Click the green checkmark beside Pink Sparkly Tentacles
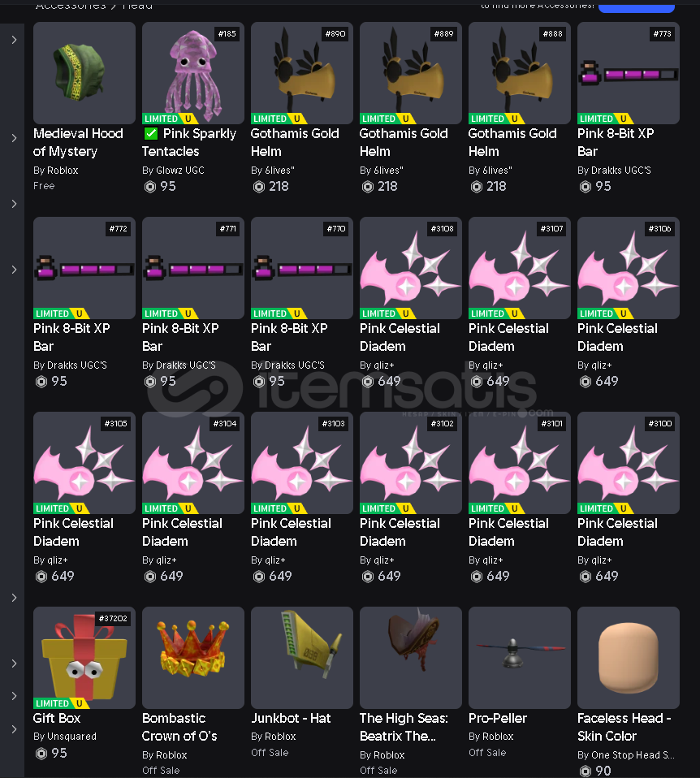Screen dimensions: 700x778 point(151,133)
